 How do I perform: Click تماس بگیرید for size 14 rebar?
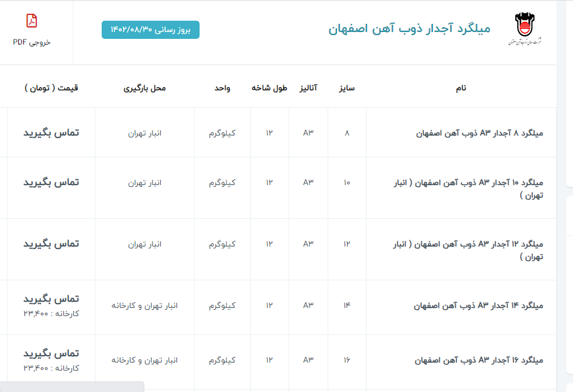(x=51, y=299)
